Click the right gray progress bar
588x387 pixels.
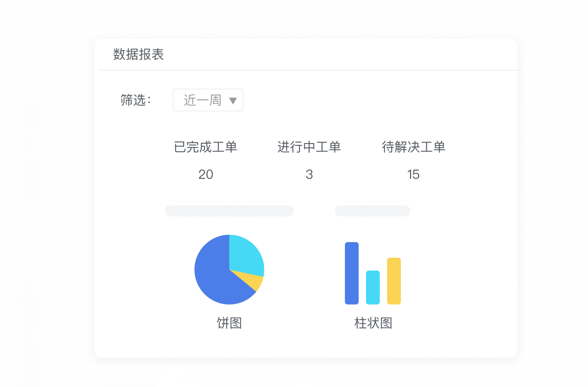[x=372, y=211]
